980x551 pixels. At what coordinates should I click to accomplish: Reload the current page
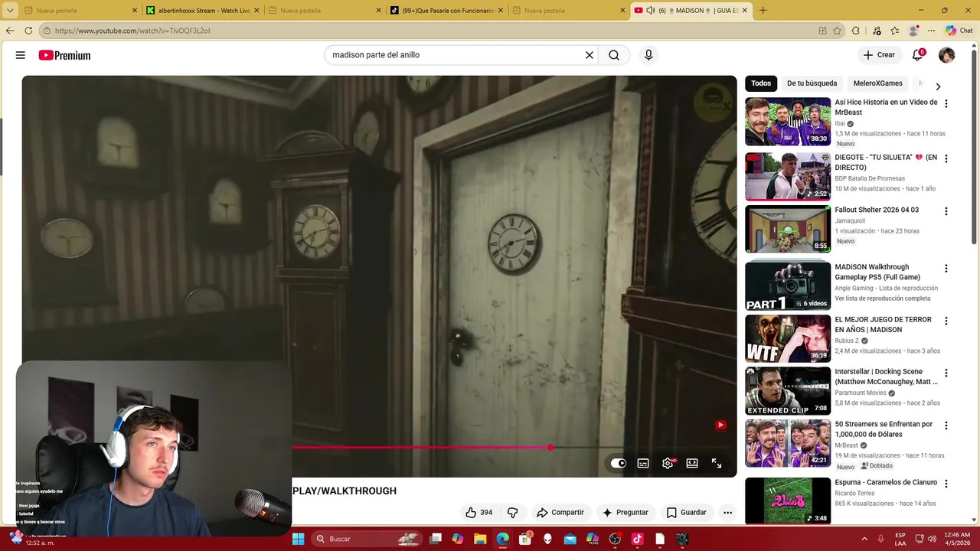coord(28,31)
